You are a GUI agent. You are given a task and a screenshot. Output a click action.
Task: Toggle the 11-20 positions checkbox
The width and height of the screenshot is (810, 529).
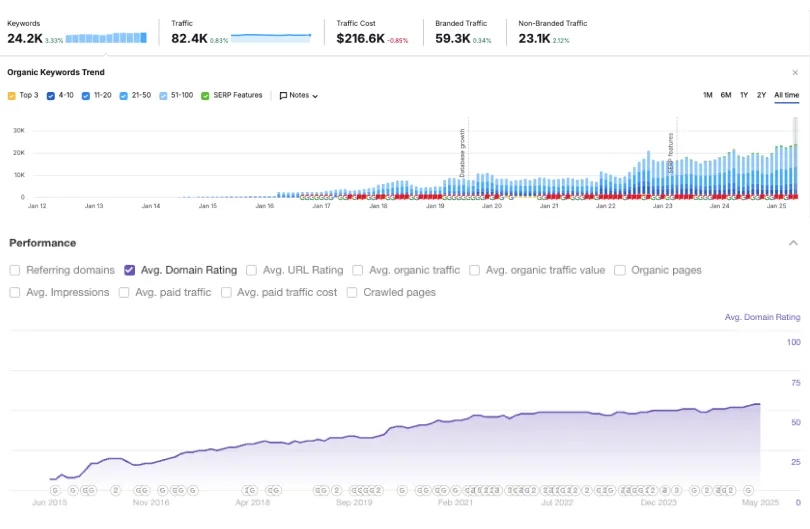86,96
